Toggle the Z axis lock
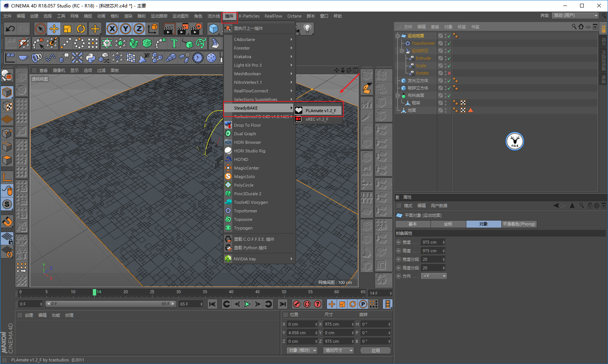 coord(139,29)
